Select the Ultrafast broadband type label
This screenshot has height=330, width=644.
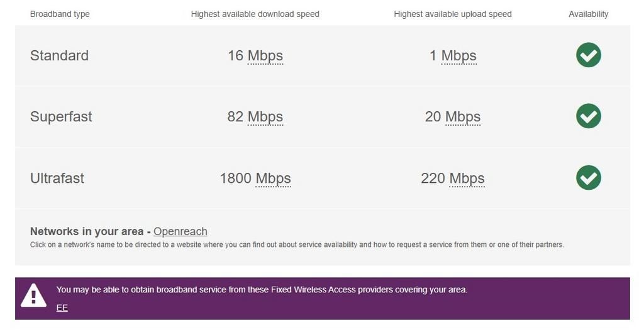[x=57, y=179]
